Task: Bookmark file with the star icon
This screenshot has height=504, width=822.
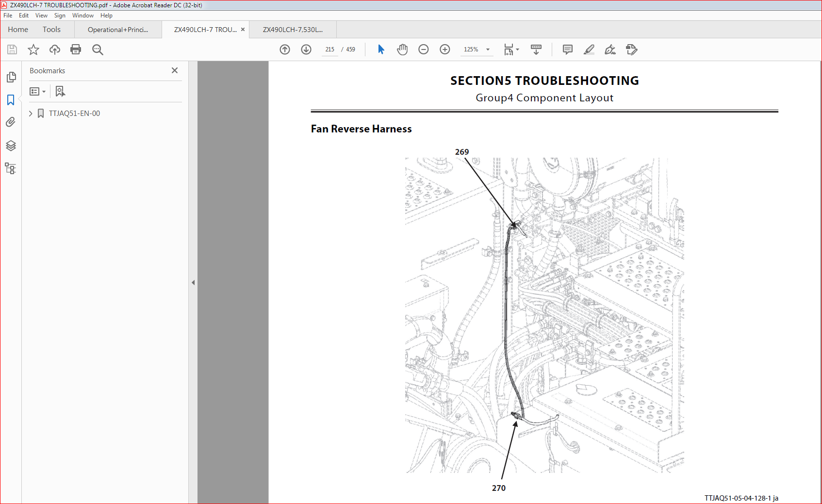Action: coord(33,49)
